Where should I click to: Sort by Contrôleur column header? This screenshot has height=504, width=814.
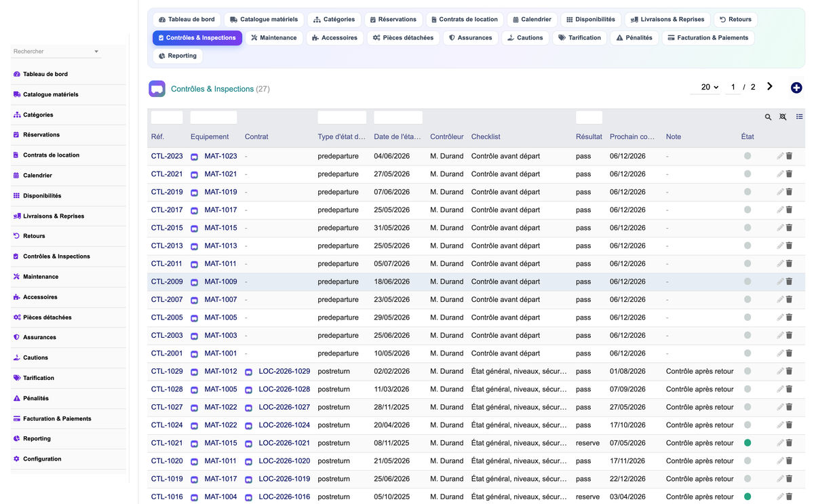tap(447, 137)
